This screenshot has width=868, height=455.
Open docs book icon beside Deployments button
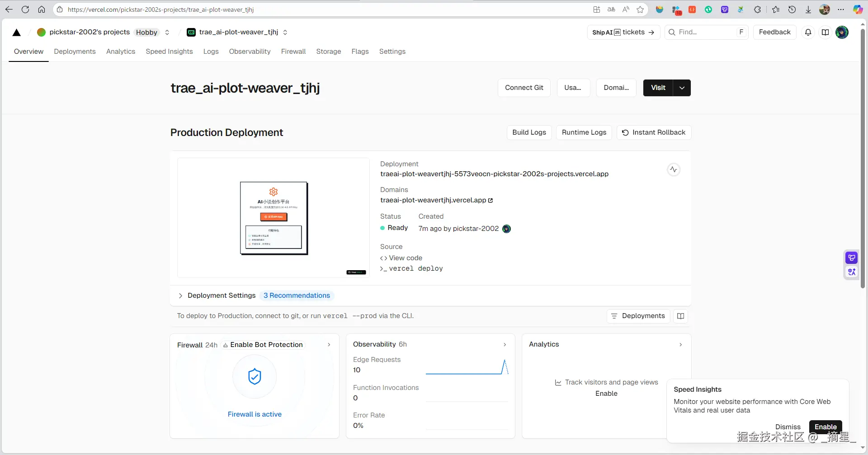[681, 316]
